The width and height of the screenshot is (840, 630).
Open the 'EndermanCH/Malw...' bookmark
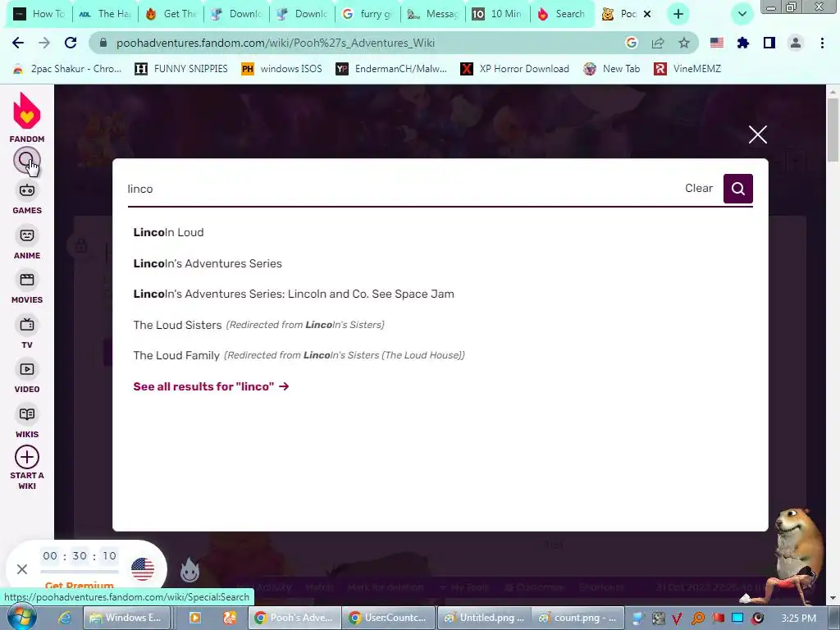click(x=391, y=69)
